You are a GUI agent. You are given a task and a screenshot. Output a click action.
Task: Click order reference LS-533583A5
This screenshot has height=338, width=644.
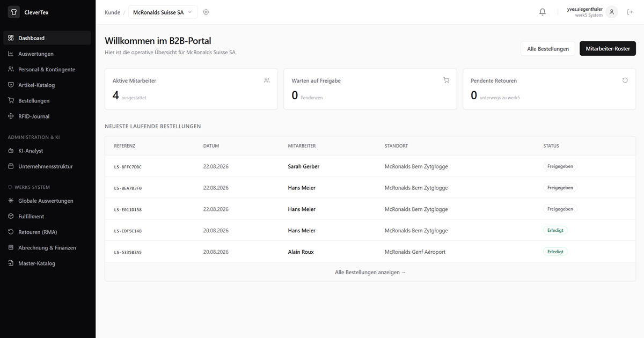coord(128,252)
